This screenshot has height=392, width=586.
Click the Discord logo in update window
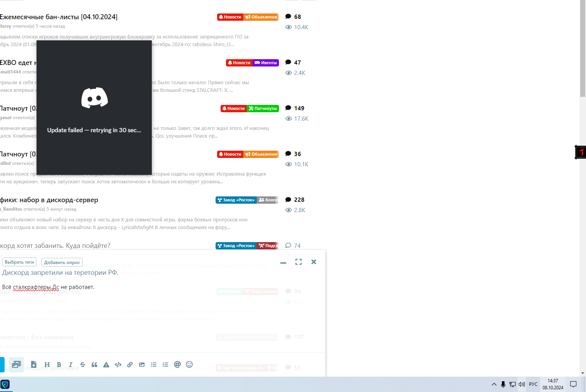pos(95,98)
